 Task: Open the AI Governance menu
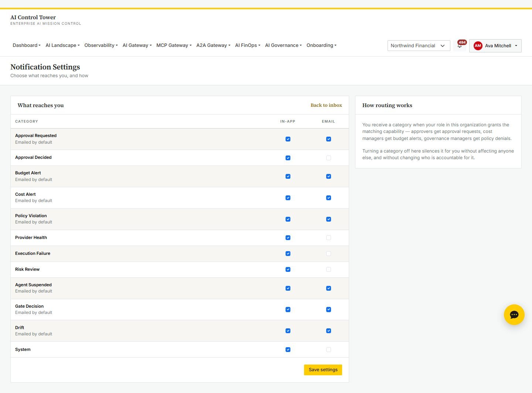coord(283,45)
